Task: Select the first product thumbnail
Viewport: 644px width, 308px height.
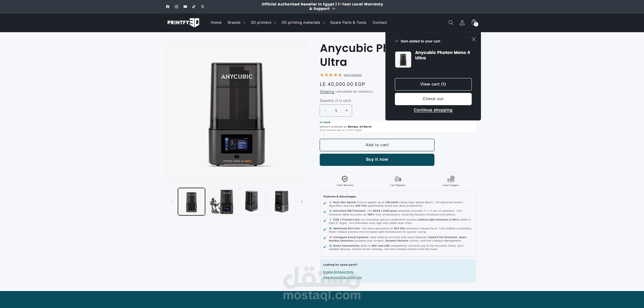Action: pos(192,201)
